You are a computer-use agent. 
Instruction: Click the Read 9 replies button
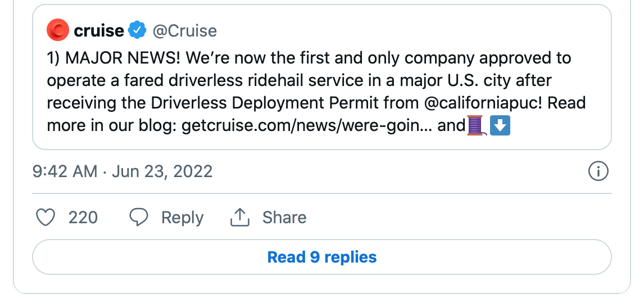point(322,257)
